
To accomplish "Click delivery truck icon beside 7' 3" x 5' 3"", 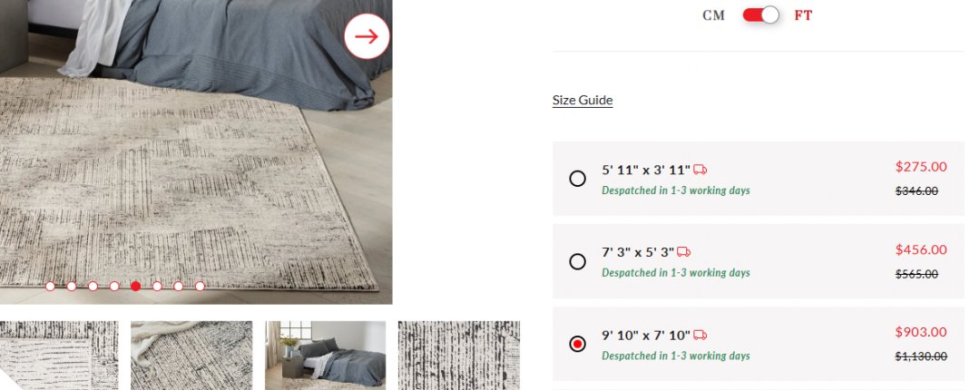I will pyautogui.click(x=684, y=252).
